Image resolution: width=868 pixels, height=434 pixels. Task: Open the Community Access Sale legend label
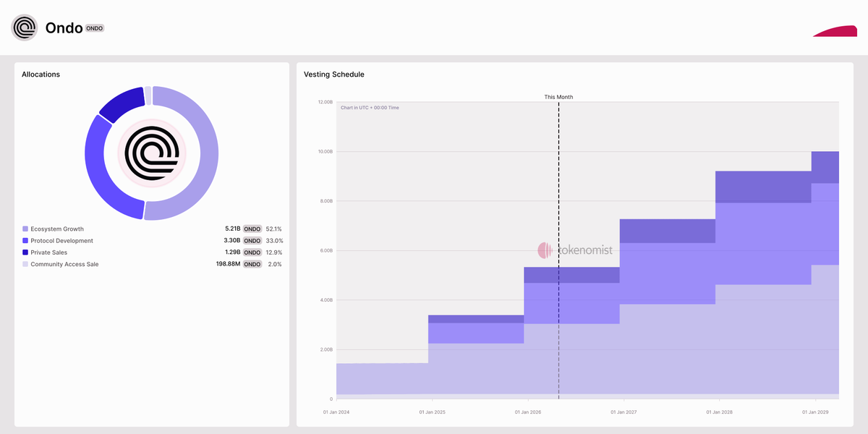click(64, 264)
